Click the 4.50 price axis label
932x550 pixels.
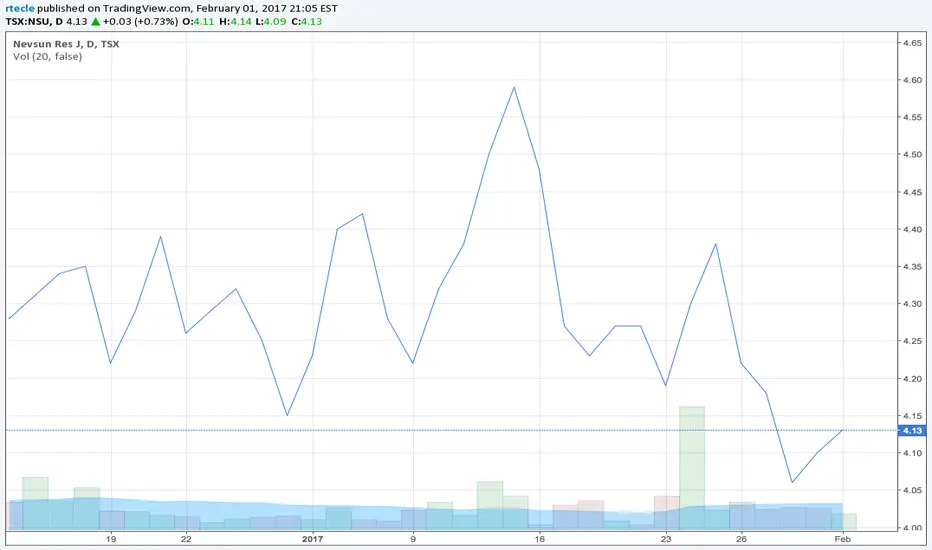tap(912, 155)
